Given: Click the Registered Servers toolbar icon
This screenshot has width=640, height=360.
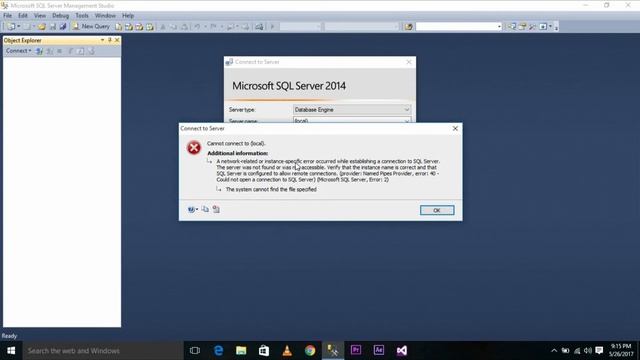Looking at the screenshot, I should pyautogui.click(x=512, y=27).
